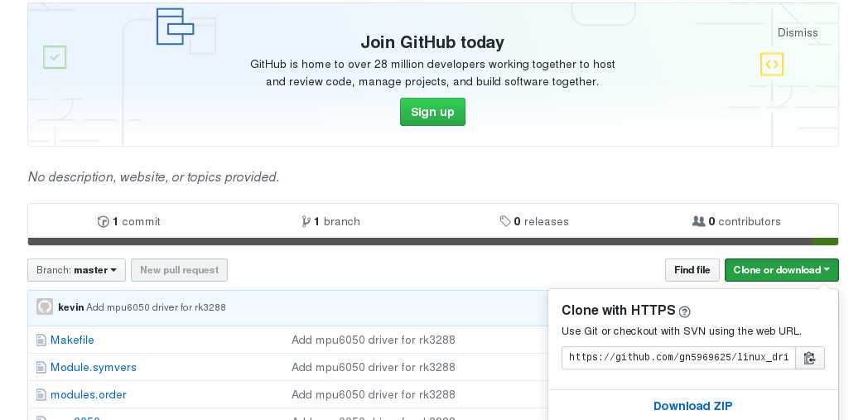Click the New pull request button

pos(180,270)
